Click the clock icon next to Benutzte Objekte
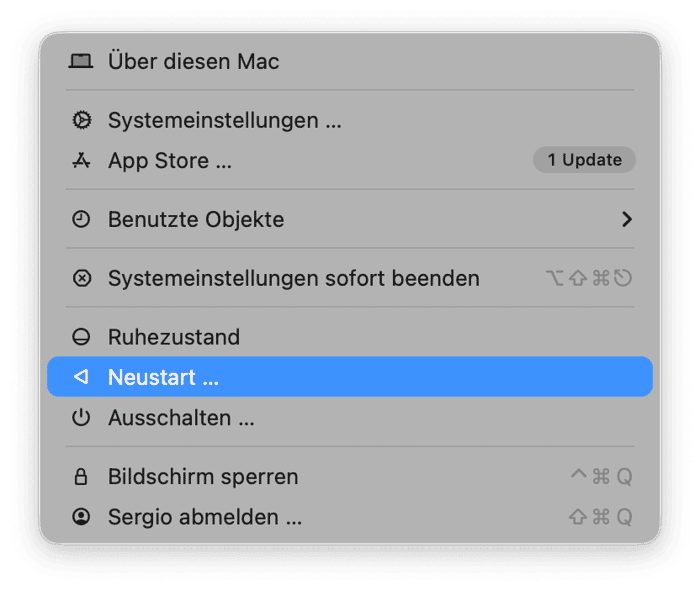The height and width of the screenshot is (590, 700). coord(81,219)
